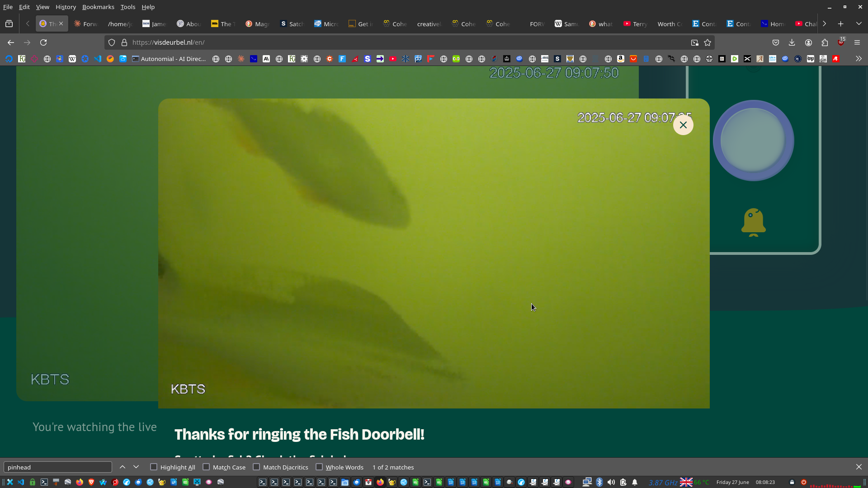Open the Firefox account menu

point(808,42)
